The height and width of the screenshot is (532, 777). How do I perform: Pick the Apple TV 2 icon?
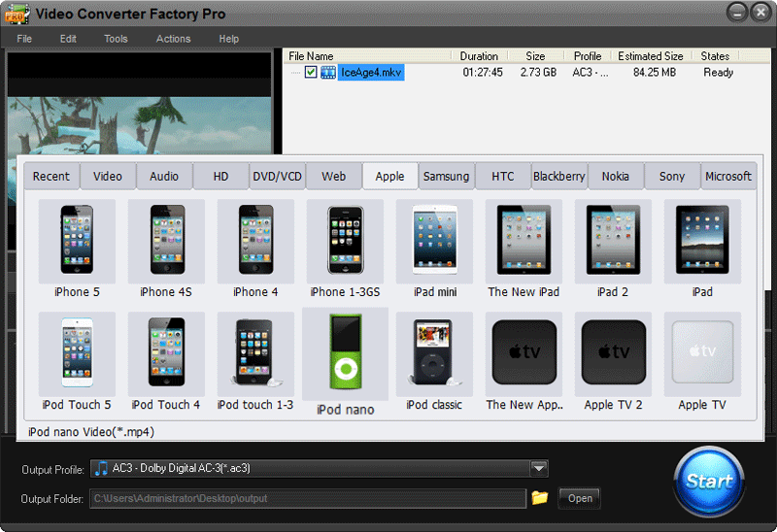(x=613, y=353)
